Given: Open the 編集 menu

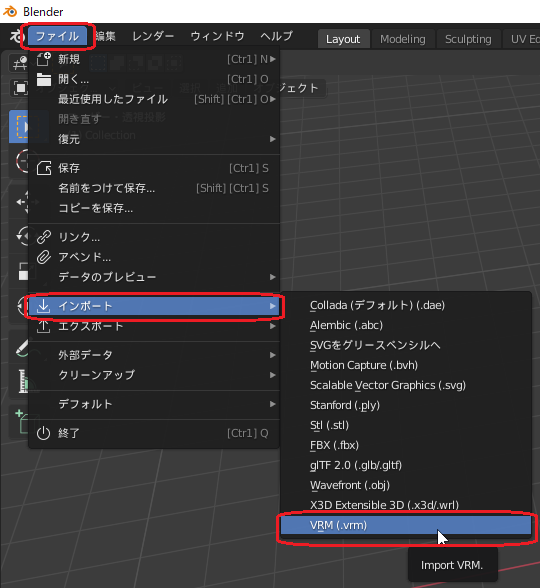Looking at the screenshot, I should (105, 36).
